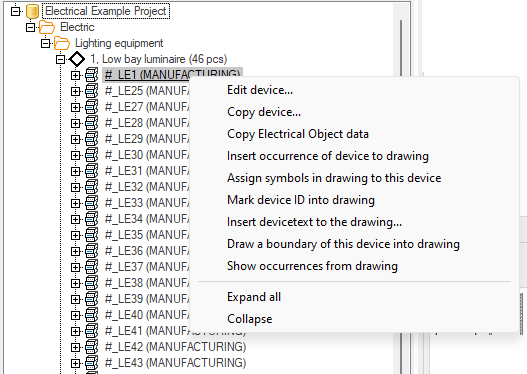Screen dimensions: 527x374
Task: Expand the #_LE25 device node
Action: pos(75,91)
